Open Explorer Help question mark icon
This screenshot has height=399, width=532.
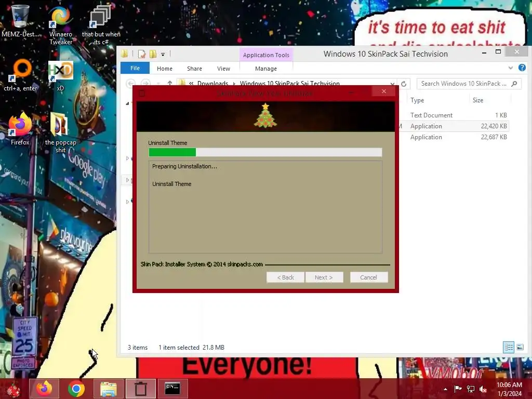click(x=522, y=68)
